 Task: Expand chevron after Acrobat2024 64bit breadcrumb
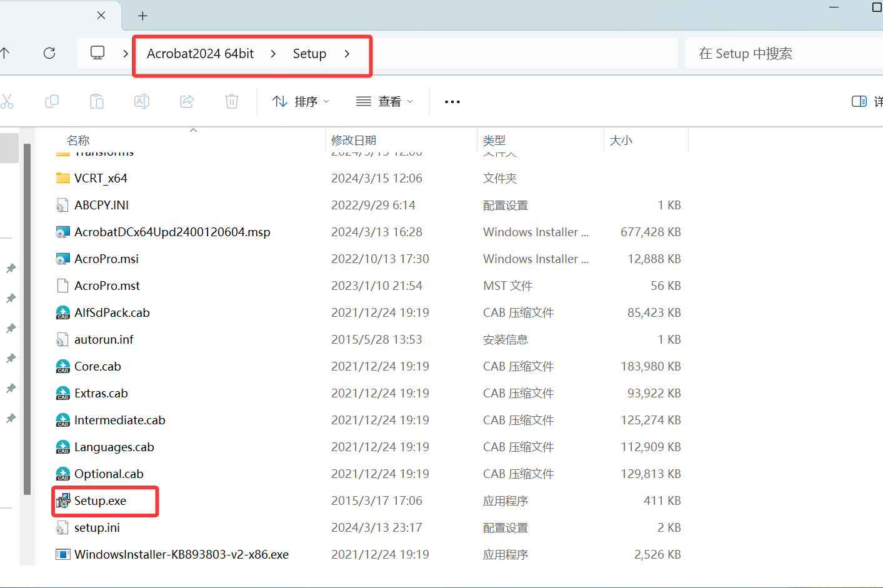coord(273,54)
